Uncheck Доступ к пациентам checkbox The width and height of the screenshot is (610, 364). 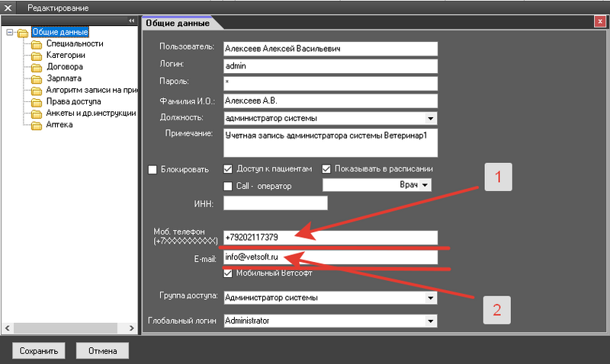(x=228, y=169)
